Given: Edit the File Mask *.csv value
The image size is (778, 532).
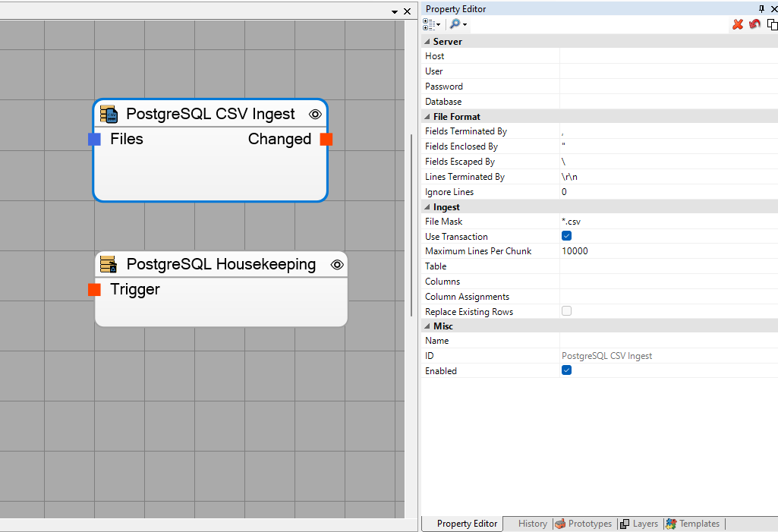Looking at the screenshot, I should (669, 222).
